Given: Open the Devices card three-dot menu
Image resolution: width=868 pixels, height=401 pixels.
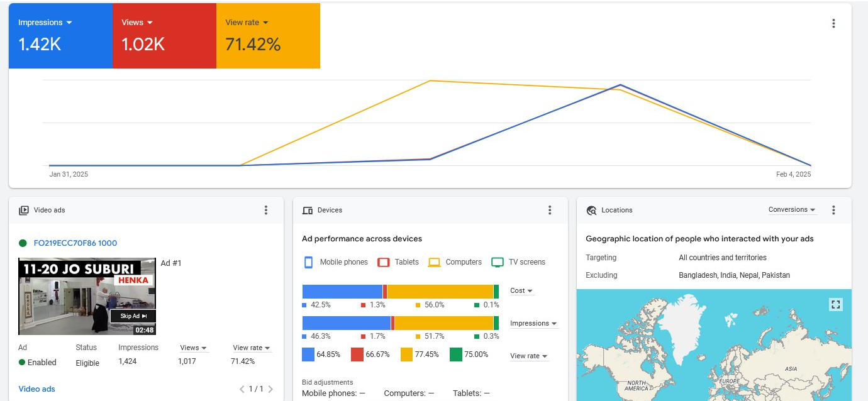Looking at the screenshot, I should tap(550, 210).
